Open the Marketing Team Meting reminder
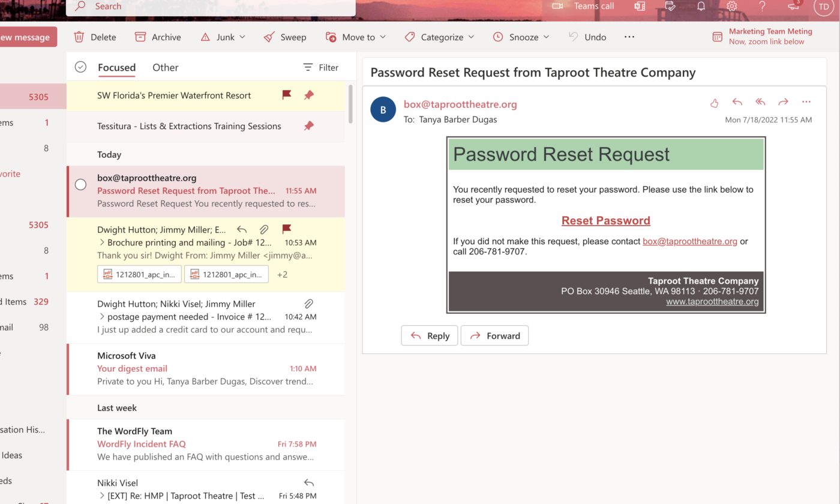This screenshot has width=840, height=504. coord(763,37)
